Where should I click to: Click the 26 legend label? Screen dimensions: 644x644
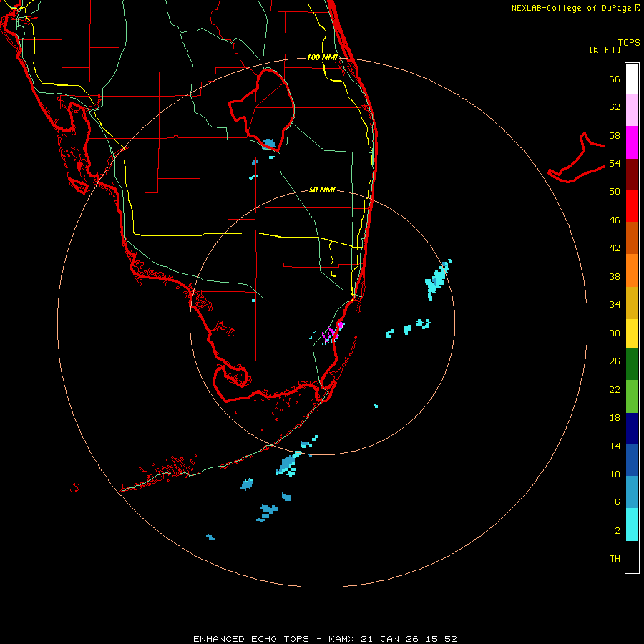(x=615, y=361)
